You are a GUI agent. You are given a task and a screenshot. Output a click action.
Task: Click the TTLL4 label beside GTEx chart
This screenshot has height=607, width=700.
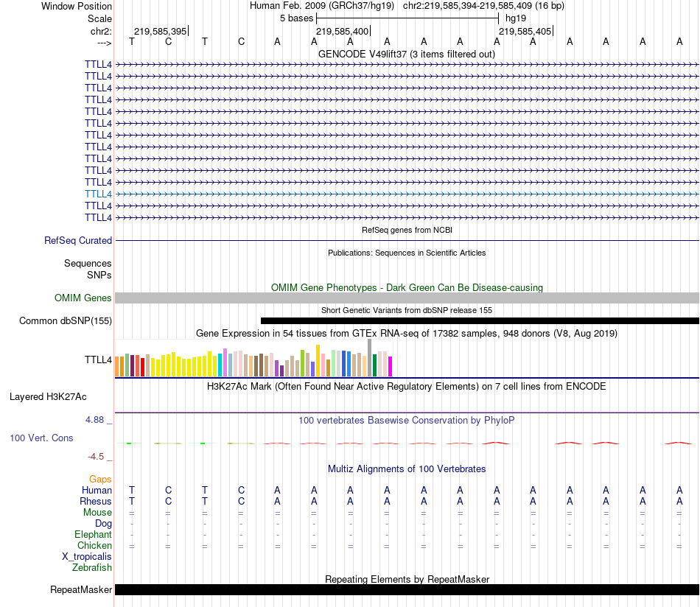click(98, 359)
